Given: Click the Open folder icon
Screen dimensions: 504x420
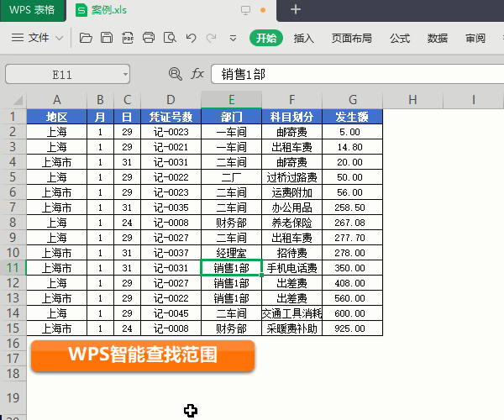Looking at the screenshot, I should (86, 38).
